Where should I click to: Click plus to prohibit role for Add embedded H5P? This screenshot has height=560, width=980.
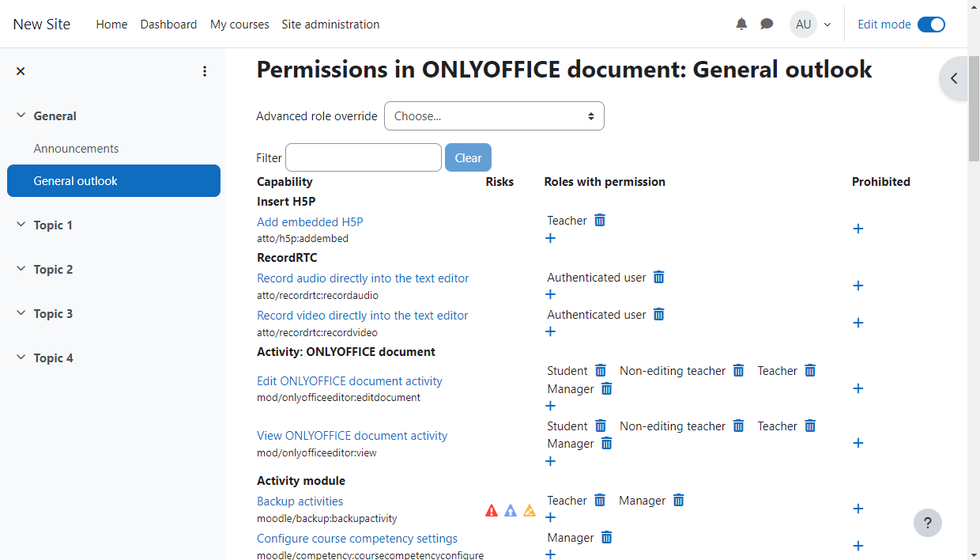click(858, 229)
